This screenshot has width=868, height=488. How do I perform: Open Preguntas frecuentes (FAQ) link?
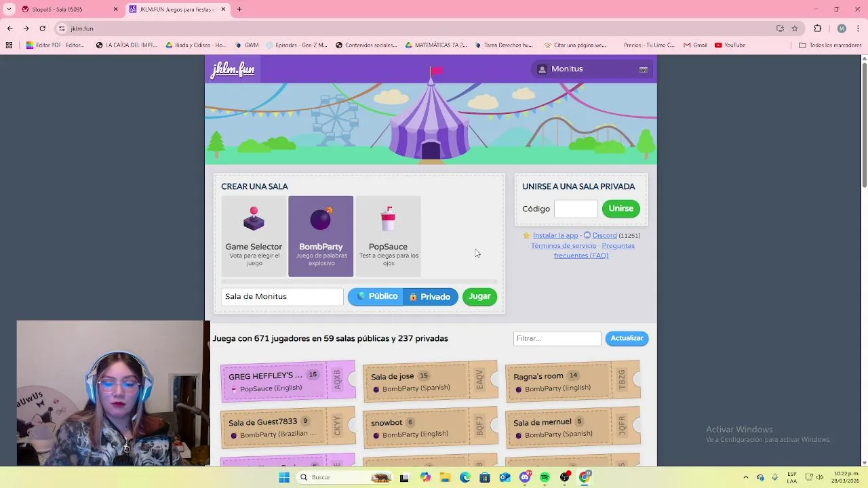[594, 251]
